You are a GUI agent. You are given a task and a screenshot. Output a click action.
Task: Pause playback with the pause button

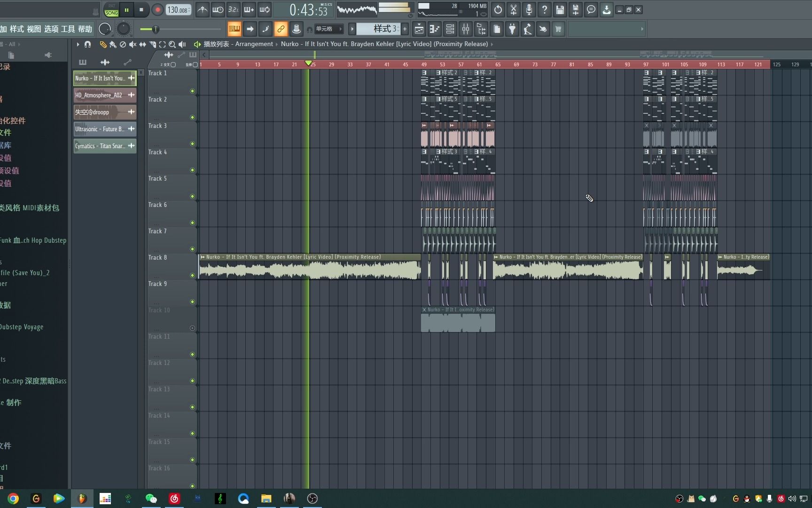click(126, 10)
